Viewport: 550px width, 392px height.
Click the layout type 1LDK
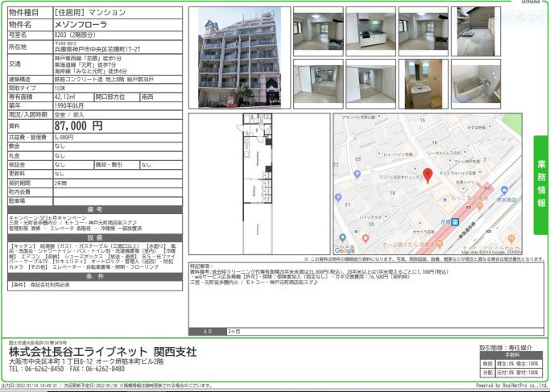60,88
